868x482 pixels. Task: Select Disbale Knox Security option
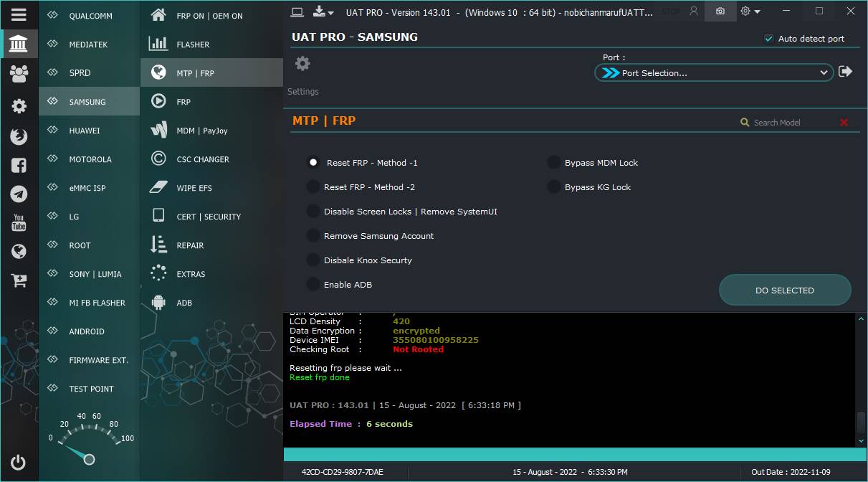click(x=313, y=260)
